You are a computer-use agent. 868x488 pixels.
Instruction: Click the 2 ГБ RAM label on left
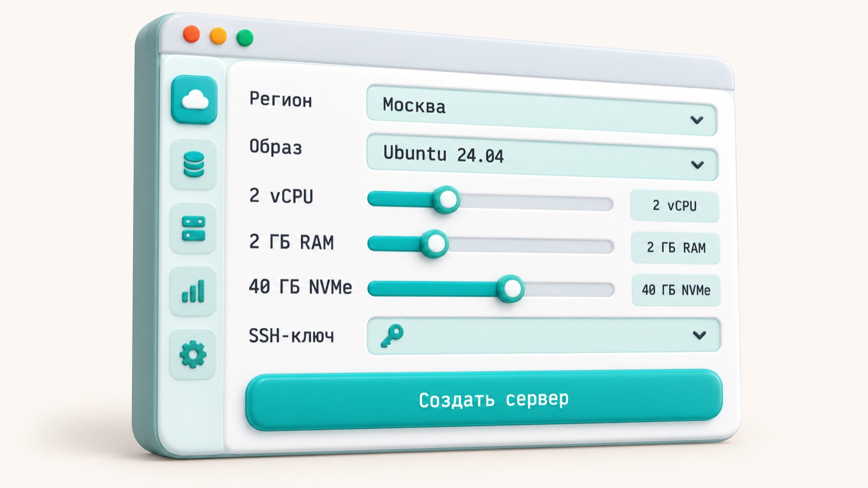click(291, 242)
